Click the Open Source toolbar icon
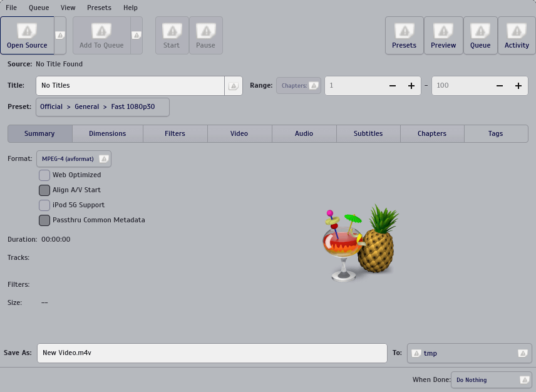Screen dimensions: 536x392 [x=27, y=31]
